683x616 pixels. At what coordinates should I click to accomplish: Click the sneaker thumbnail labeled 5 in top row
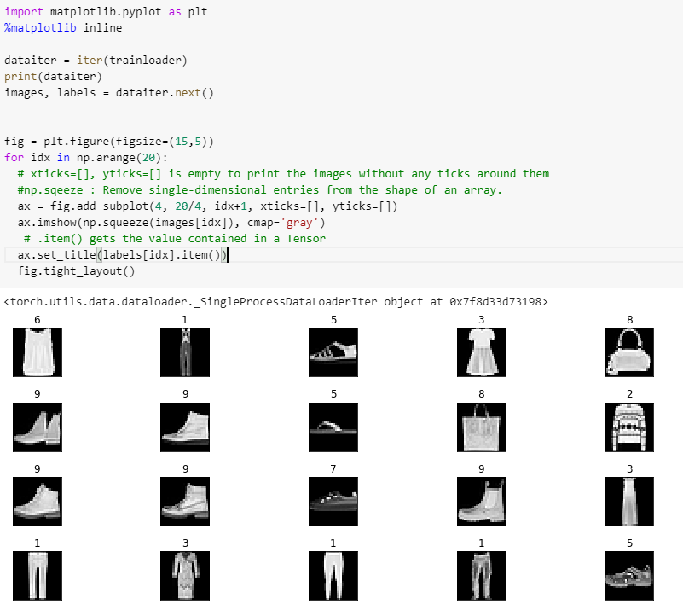pos(333,352)
